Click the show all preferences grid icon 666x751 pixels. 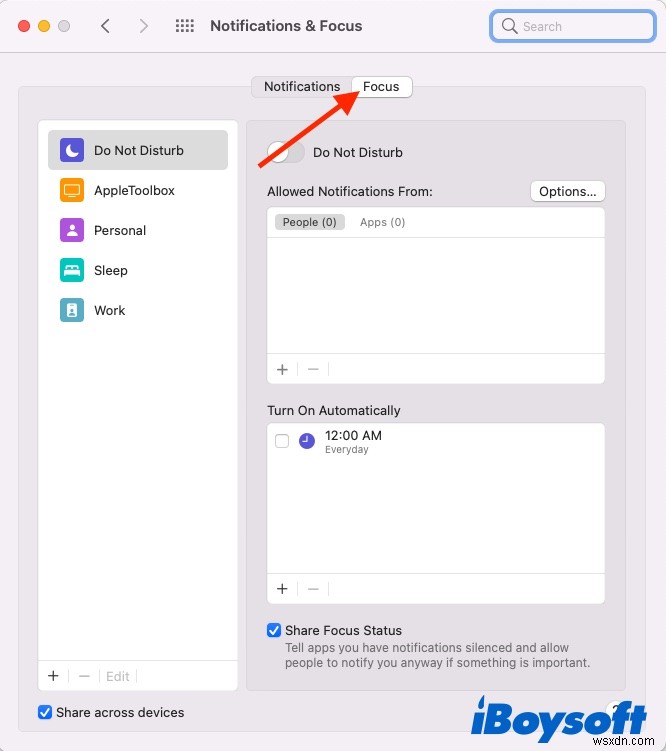(185, 26)
